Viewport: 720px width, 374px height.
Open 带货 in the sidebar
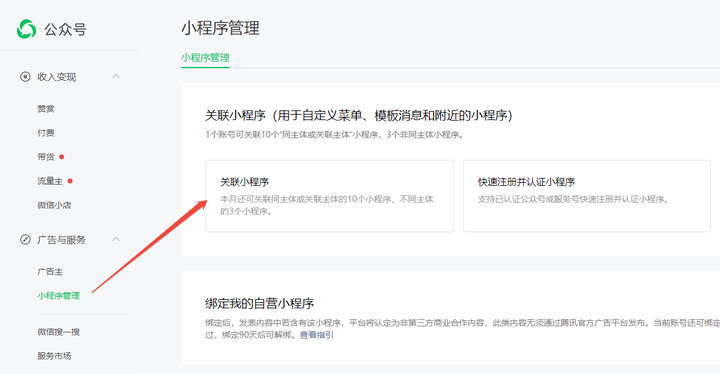pyautogui.click(x=46, y=157)
